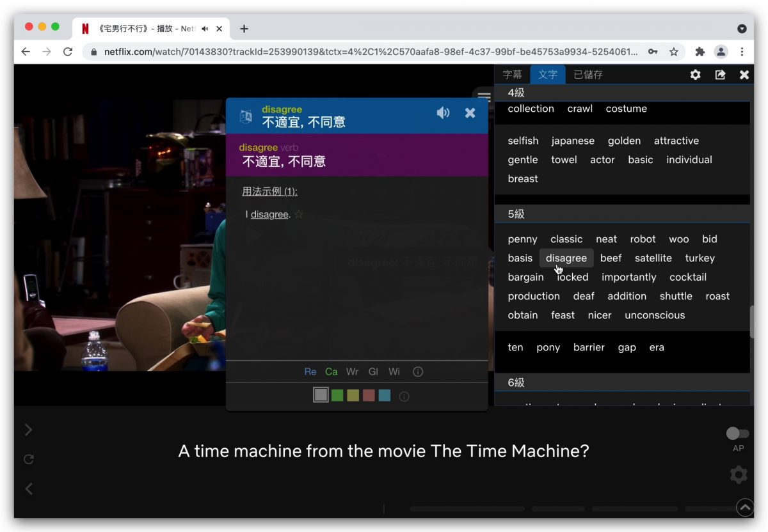Play pronunciation audio for disagree
This screenshot has height=532, width=768.
(443, 113)
